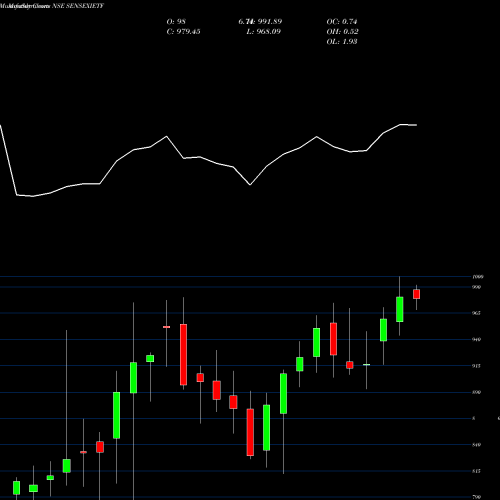
Task: Select the close value C: 979.45
Action: click(183, 32)
